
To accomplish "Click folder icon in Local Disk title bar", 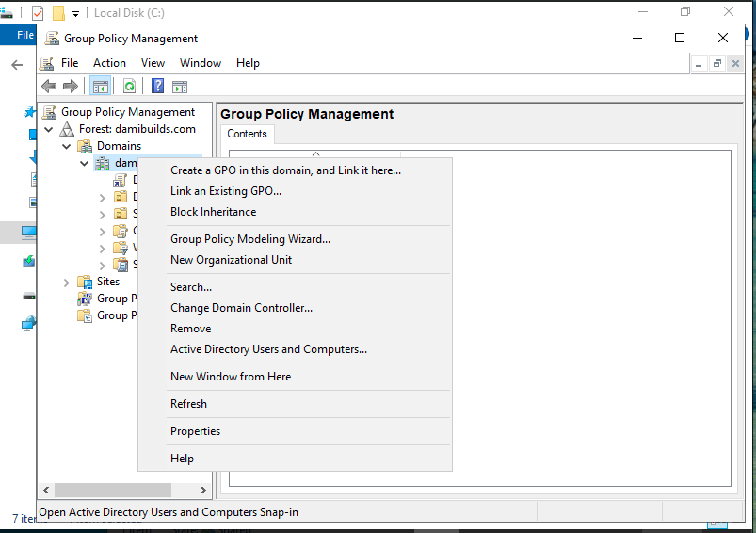I will point(58,13).
